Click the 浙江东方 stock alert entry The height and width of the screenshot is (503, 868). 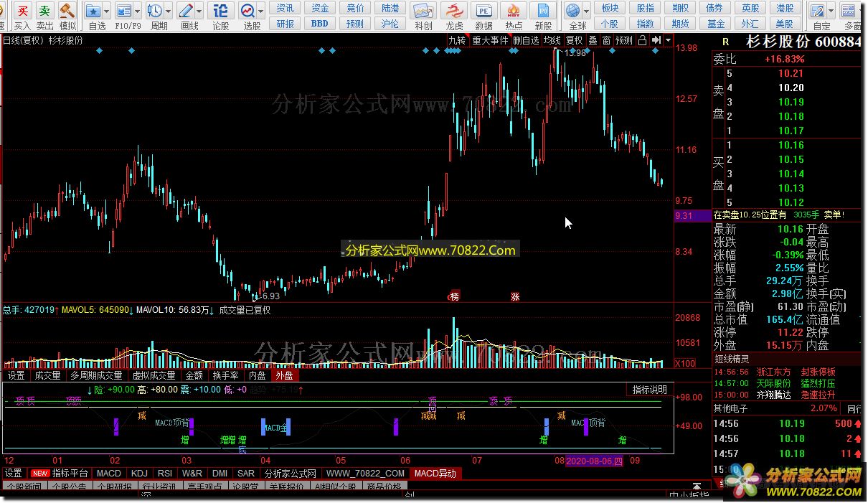click(773, 372)
